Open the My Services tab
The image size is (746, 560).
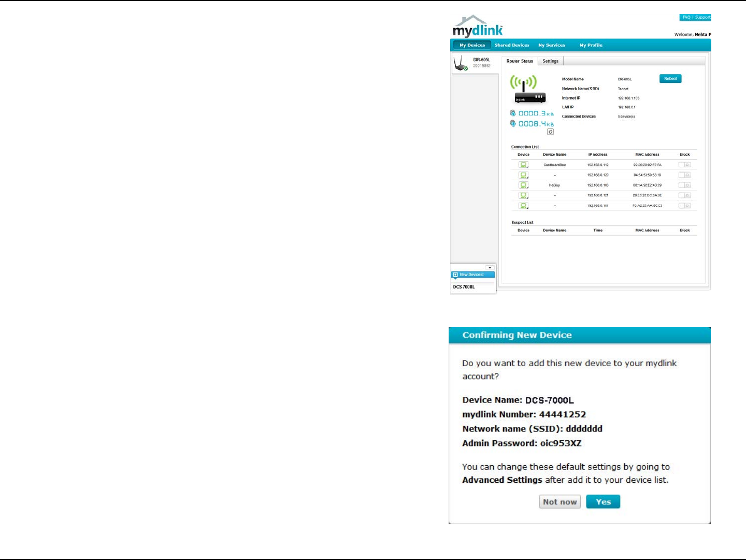pyautogui.click(x=552, y=45)
